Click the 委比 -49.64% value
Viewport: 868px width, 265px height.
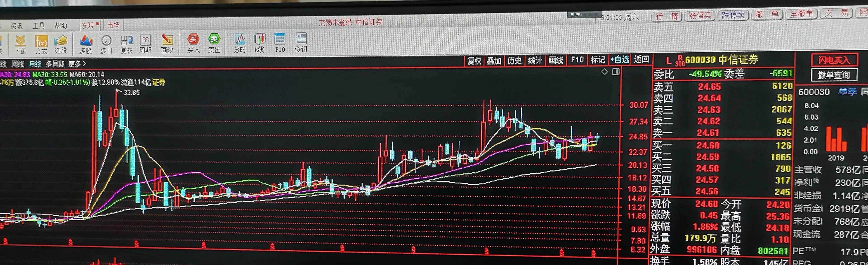(705, 74)
